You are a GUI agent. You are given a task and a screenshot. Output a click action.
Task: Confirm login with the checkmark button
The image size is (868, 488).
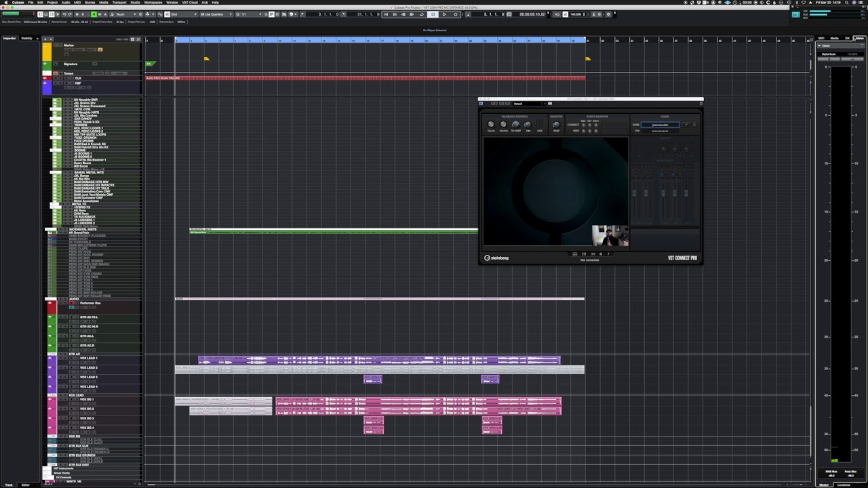686,125
